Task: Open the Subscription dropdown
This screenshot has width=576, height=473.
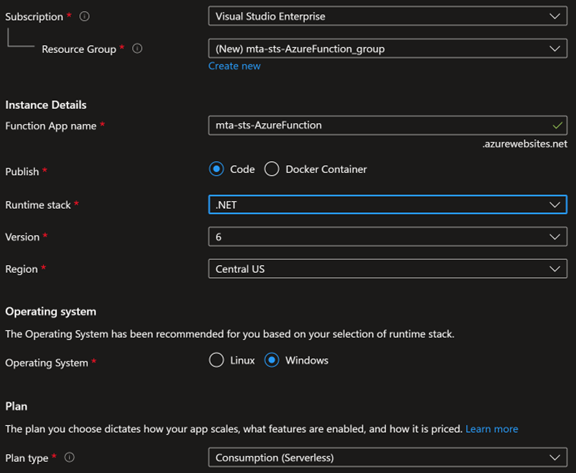Action: coord(388,16)
